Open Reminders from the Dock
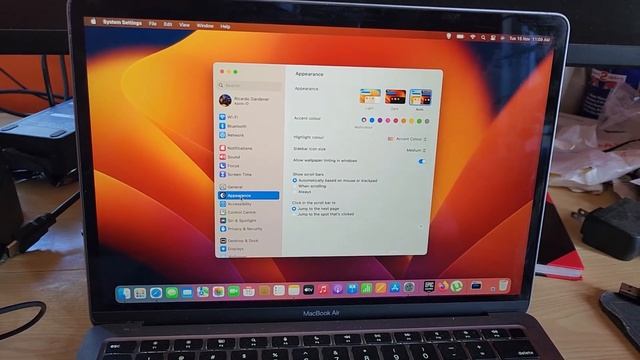The height and width of the screenshot is (360, 640). point(279,290)
